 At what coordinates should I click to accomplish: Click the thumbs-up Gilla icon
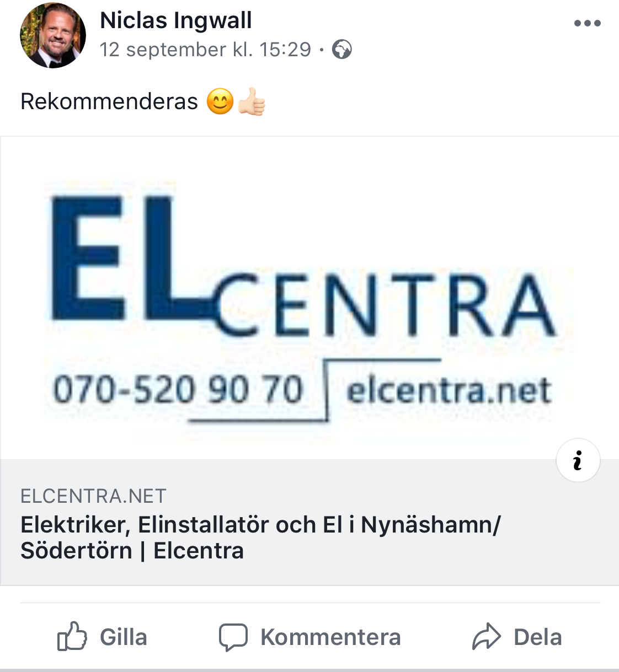click(x=72, y=637)
